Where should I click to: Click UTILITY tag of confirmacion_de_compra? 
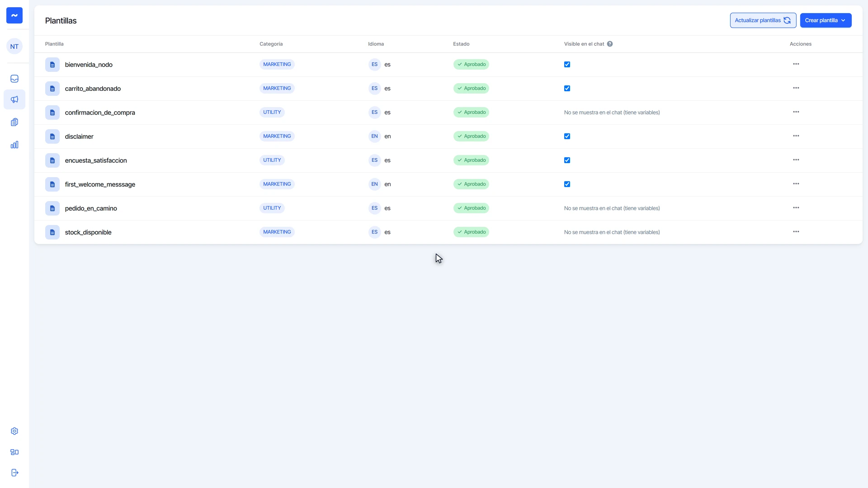(x=272, y=113)
